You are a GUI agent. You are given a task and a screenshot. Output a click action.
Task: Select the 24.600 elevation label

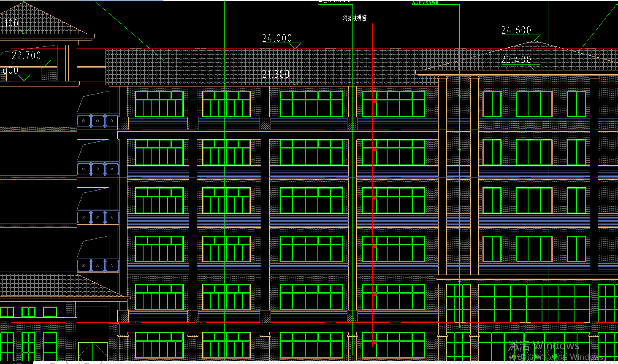click(x=516, y=30)
